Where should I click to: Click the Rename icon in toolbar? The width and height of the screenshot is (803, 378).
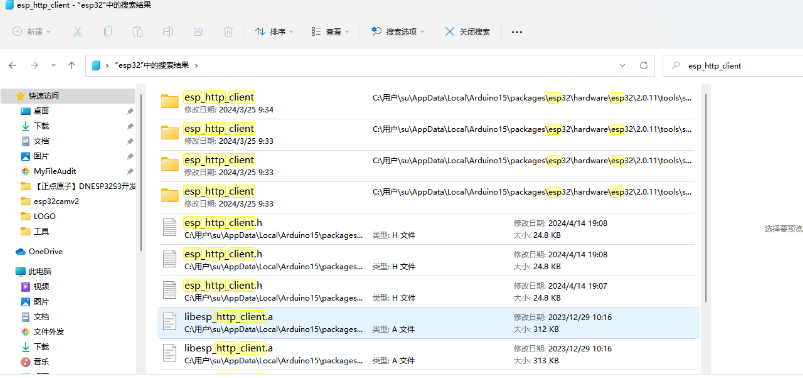pyautogui.click(x=167, y=32)
